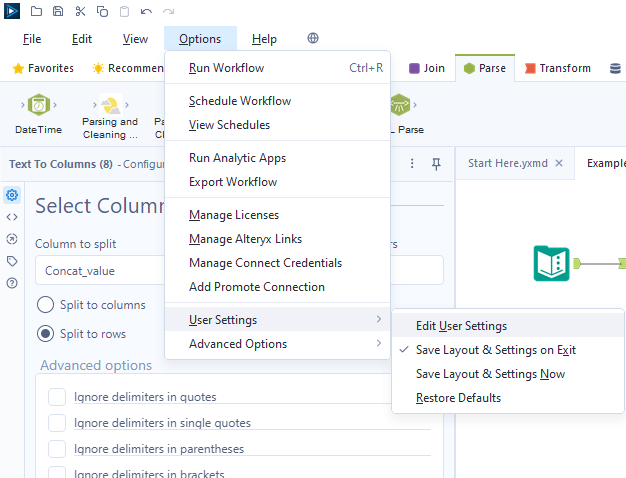The height and width of the screenshot is (478, 626).
Task: Enable Ignore delimiters in quotes checkbox
Action: (57, 397)
